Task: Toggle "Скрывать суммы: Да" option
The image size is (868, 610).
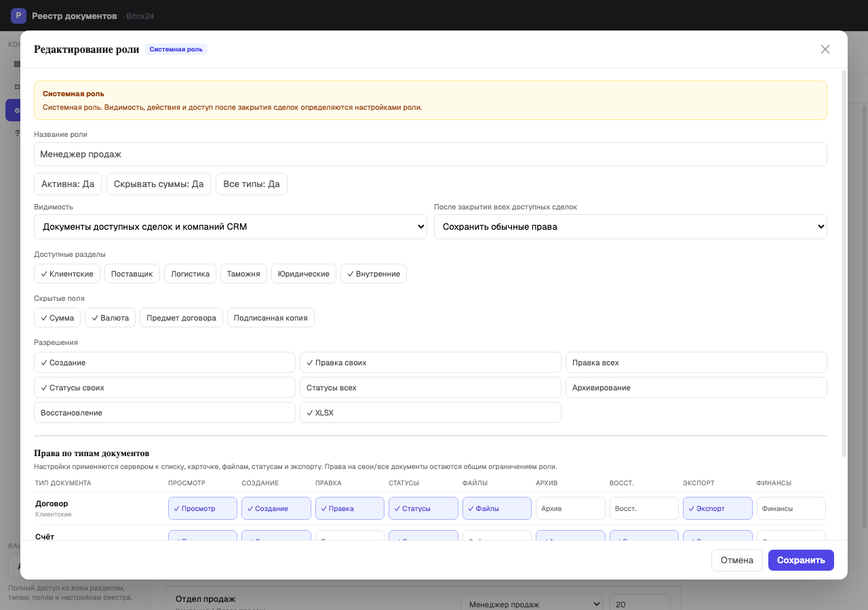Action: 159,184
